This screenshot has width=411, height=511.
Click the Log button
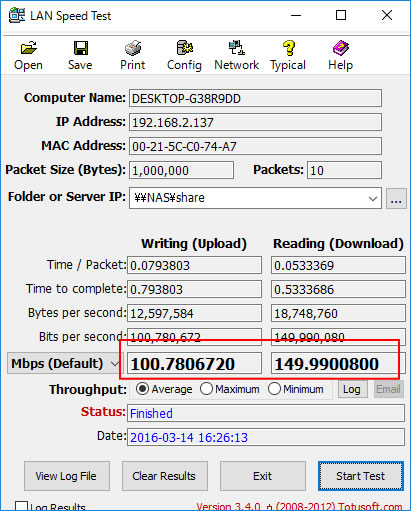353,389
